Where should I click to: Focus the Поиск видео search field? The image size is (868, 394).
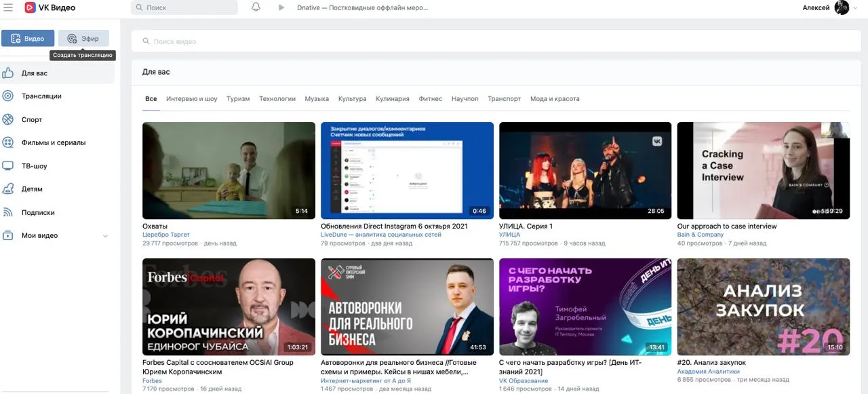point(496,41)
